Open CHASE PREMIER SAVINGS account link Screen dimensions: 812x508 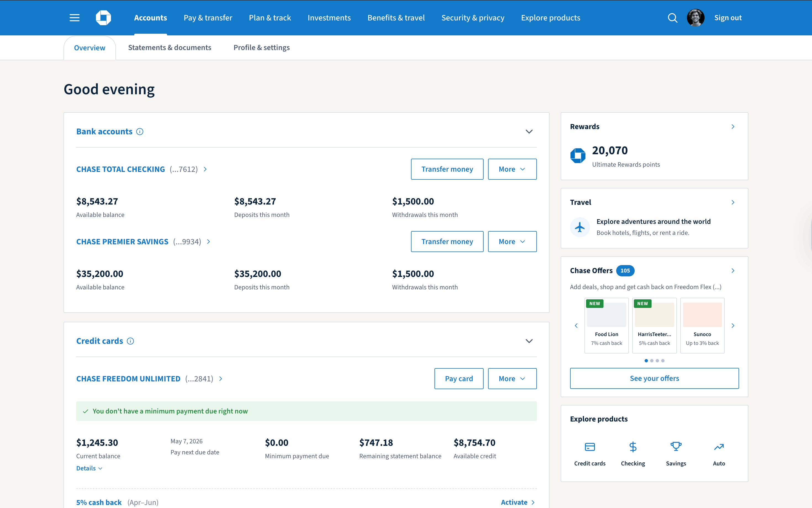tap(122, 242)
